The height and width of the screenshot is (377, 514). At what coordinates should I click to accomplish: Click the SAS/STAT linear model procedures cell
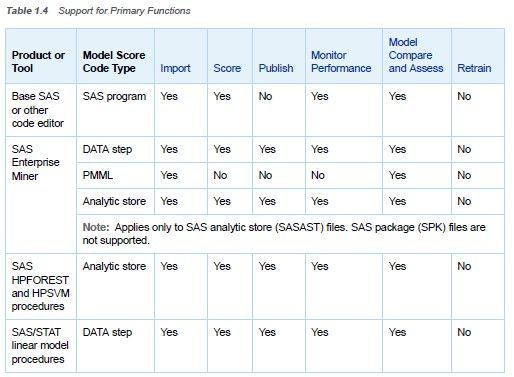[40, 346]
